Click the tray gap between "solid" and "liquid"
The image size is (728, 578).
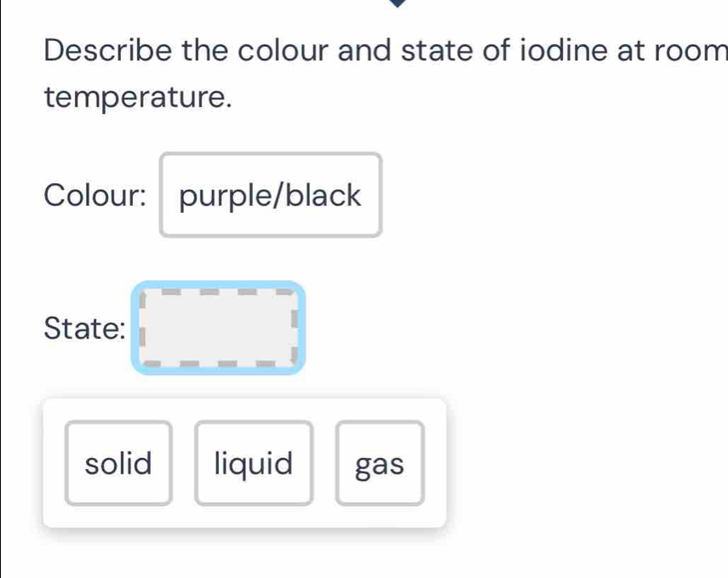pyautogui.click(x=183, y=464)
